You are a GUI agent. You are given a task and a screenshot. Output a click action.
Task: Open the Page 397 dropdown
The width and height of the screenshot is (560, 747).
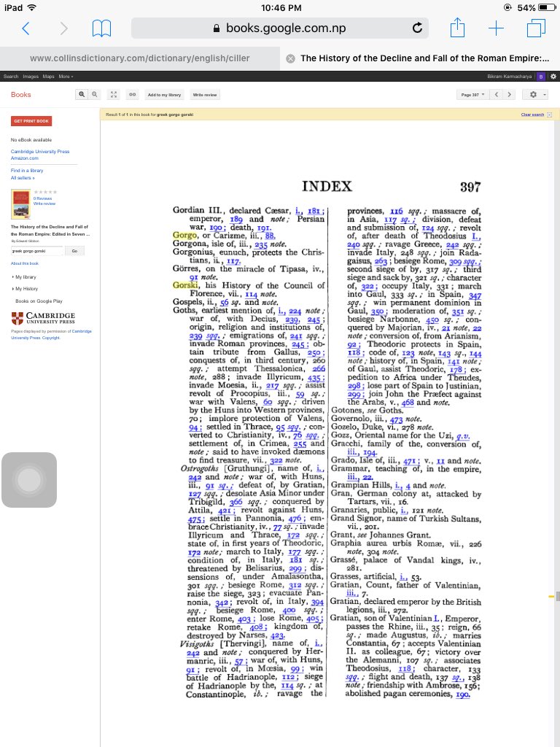click(x=472, y=94)
